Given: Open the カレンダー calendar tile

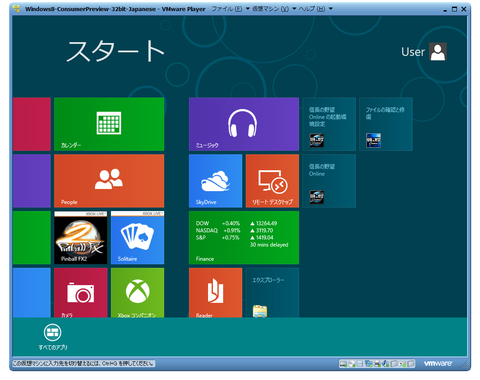Looking at the screenshot, I should [x=109, y=124].
